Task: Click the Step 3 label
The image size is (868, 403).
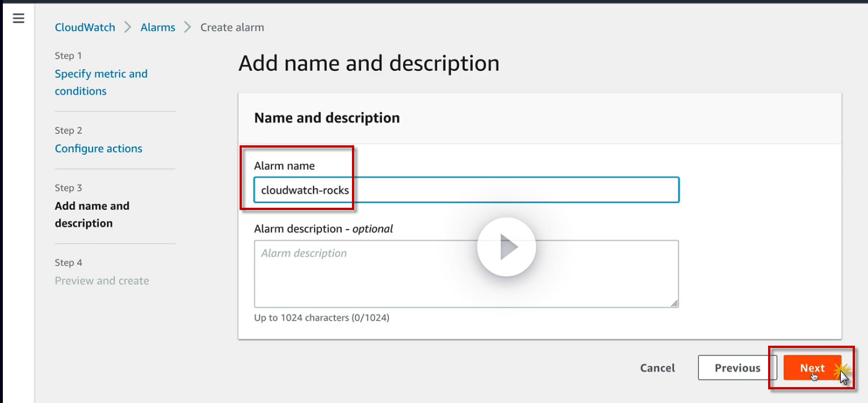Action: [68, 188]
